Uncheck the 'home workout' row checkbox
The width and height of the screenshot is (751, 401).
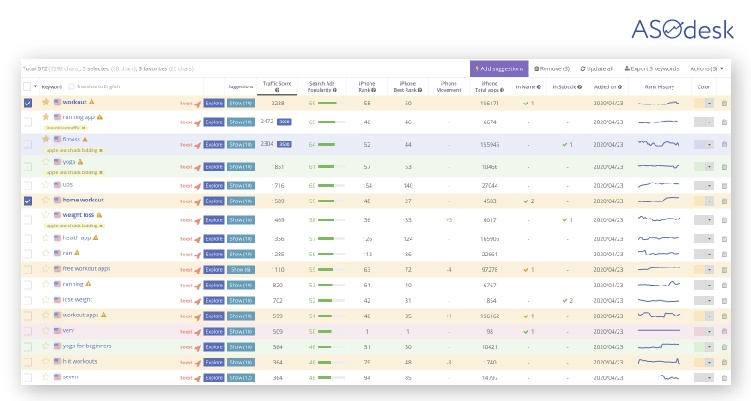[x=27, y=201]
